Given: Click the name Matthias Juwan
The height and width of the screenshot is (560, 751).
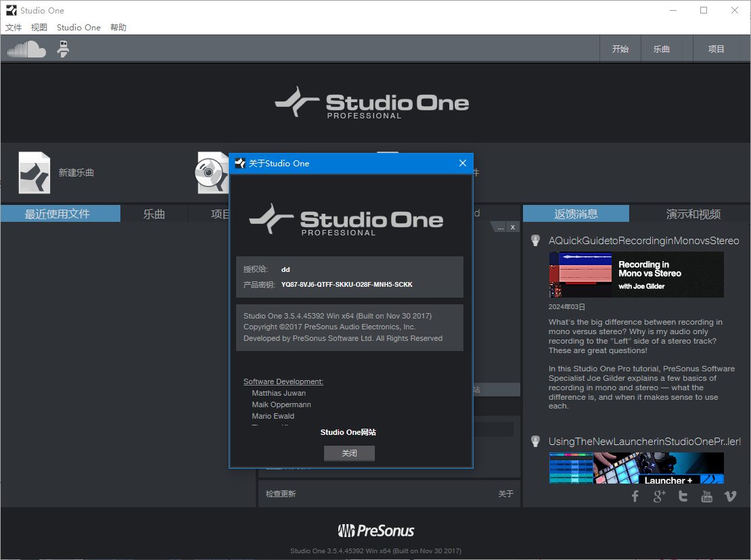Looking at the screenshot, I should [279, 393].
